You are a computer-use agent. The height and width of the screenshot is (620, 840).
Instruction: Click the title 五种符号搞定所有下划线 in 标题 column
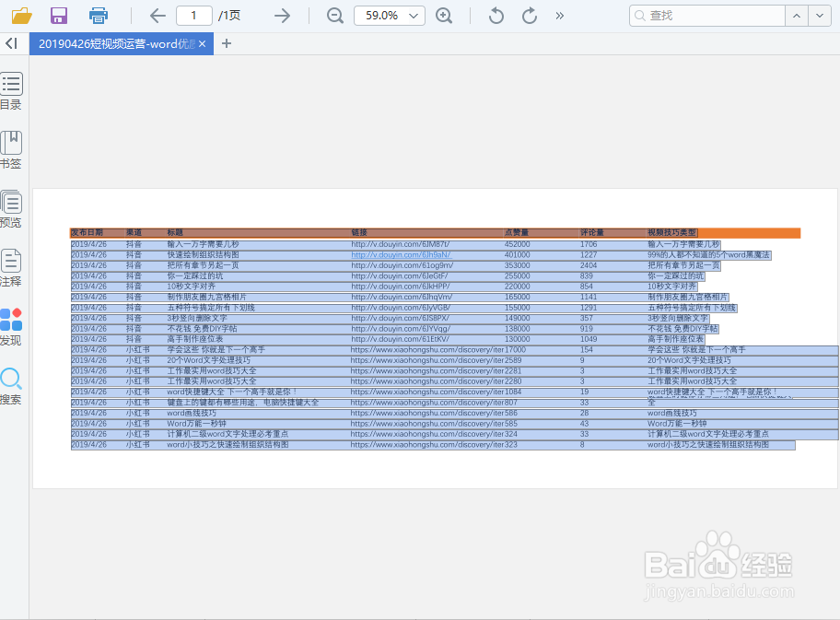click(x=211, y=308)
